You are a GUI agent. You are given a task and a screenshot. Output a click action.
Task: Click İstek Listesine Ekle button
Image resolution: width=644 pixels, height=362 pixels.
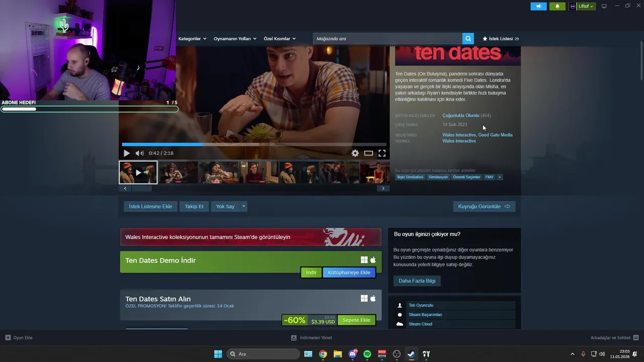point(150,207)
